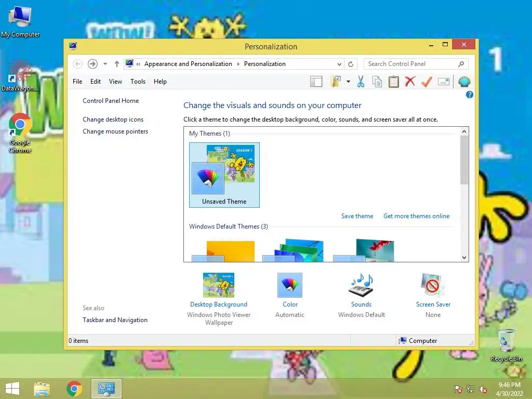Open Chrome from the taskbar
Image resolution: width=532 pixels, height=399 pixels.
(x=74, y=389)
